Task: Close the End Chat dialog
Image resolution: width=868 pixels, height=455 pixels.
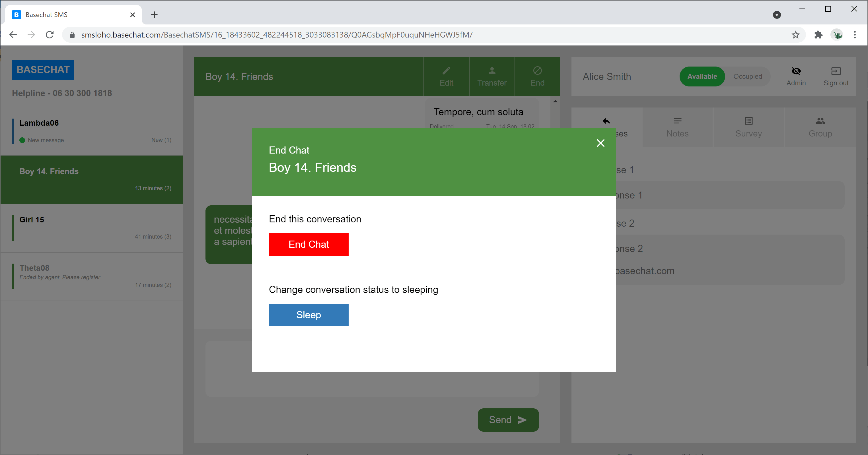Action: pyautogui.click(x=600, y=143)
